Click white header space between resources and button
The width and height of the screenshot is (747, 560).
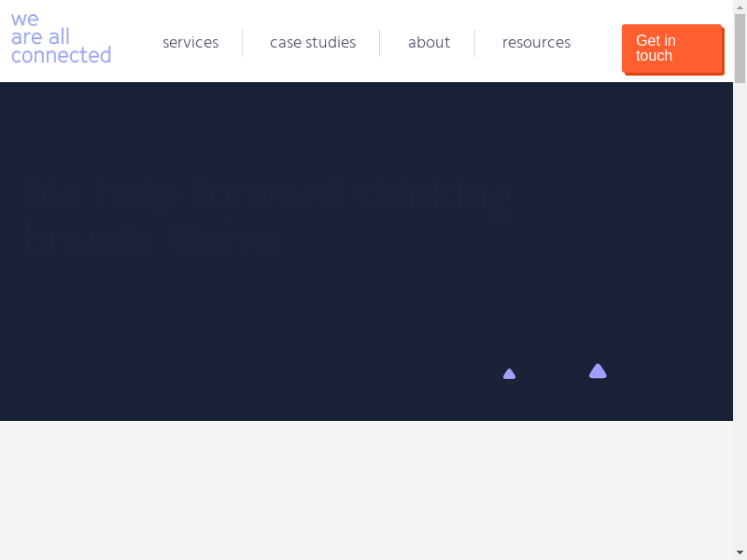[596, 43]
